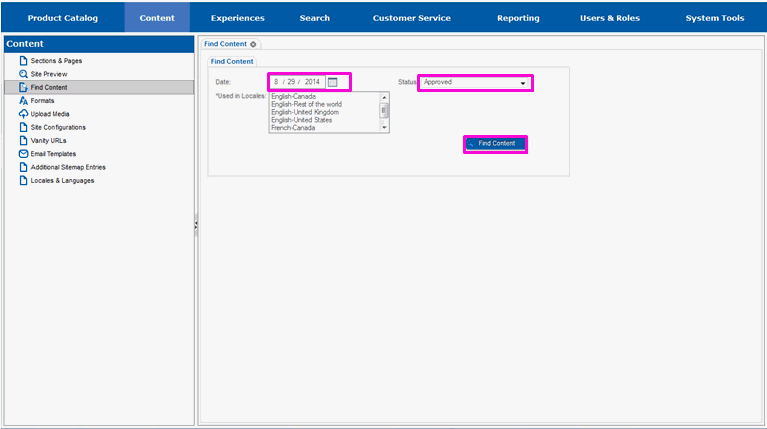Select Sections & Pages in sidebar
This screenshot has height=429, width=767.
[56, 61]
